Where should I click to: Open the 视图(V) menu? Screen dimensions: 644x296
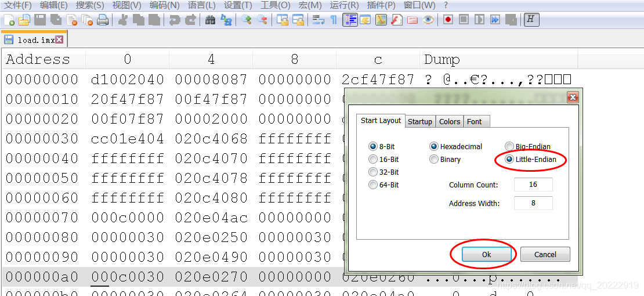pos(126,5)
